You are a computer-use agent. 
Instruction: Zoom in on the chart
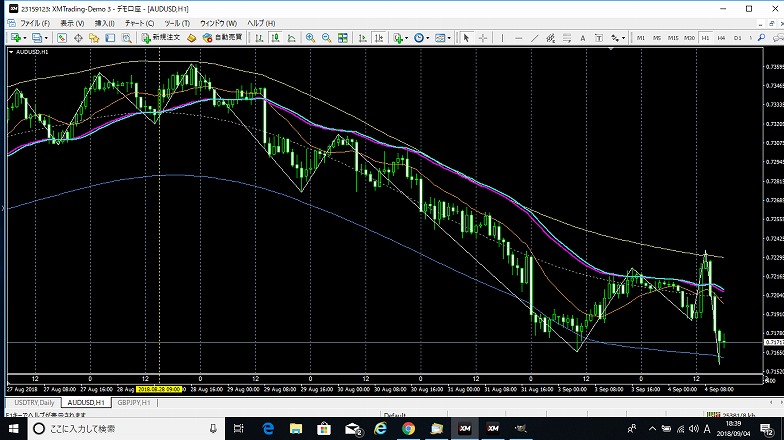coord(311,37)
